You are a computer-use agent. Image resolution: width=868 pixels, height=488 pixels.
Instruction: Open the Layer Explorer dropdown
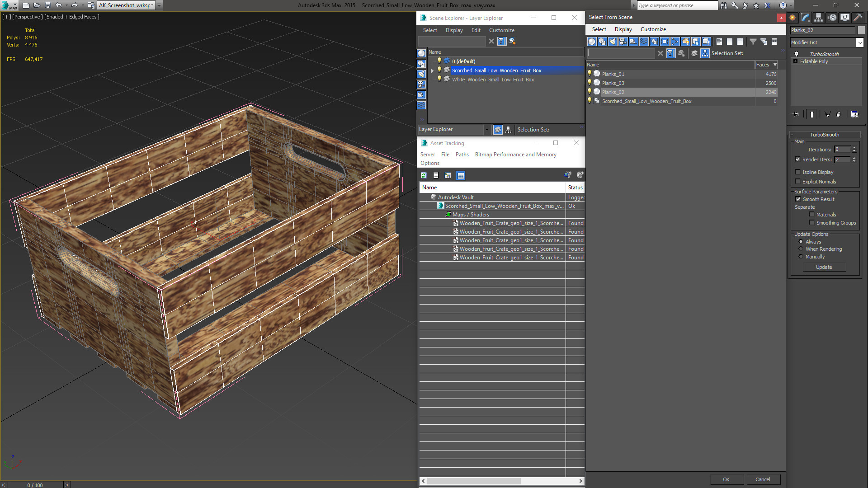(x=487, y=130)
